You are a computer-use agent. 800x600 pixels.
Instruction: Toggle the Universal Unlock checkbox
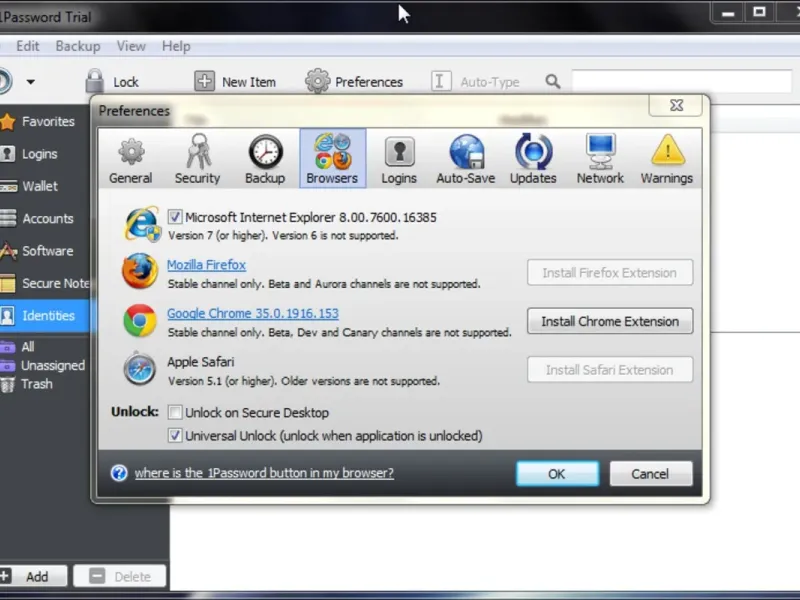tap(174, 436)
